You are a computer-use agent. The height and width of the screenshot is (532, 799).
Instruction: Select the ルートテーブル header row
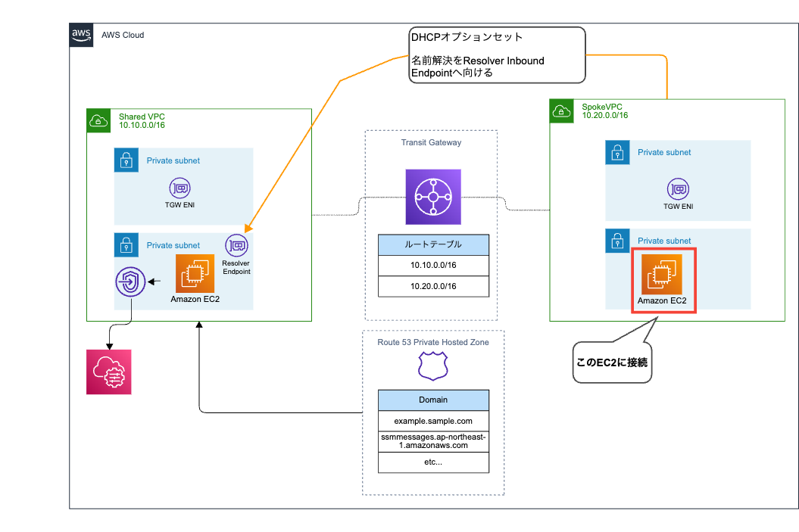click(432, 244)
